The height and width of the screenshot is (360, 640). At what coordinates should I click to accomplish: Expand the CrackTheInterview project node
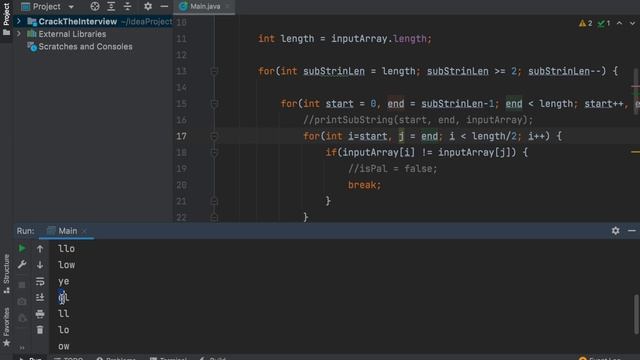click(19, 21)
